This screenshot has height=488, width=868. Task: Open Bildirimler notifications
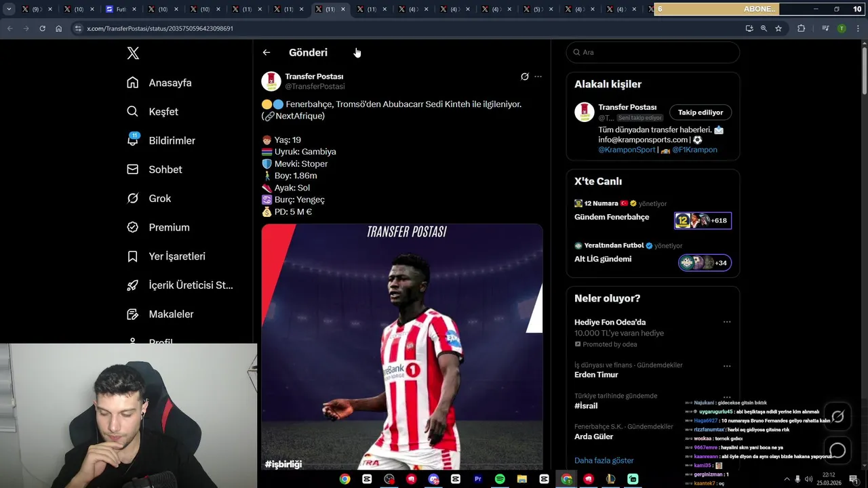(161, 140)
